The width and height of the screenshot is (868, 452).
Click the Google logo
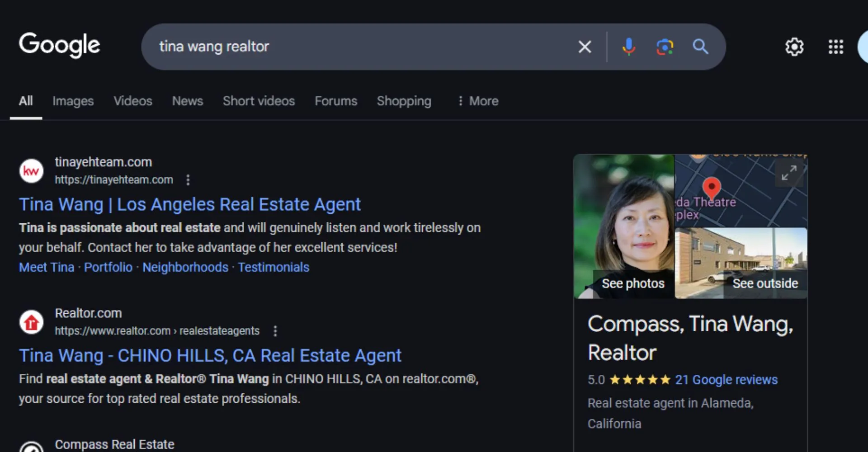click(59, 45)
